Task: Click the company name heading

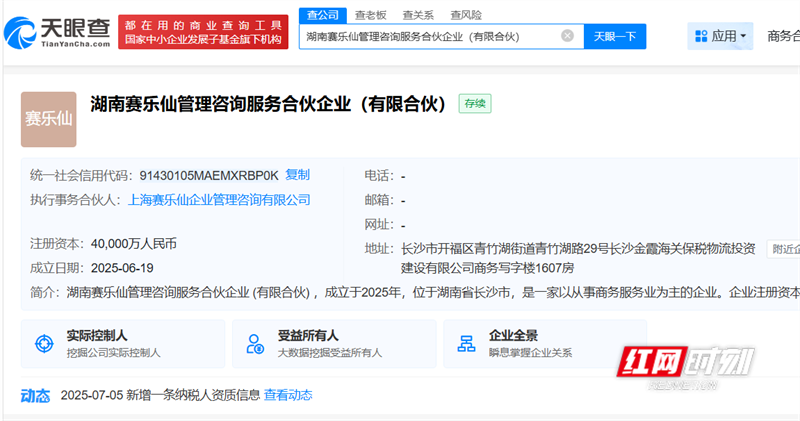Action: click(x=268, y=104)
